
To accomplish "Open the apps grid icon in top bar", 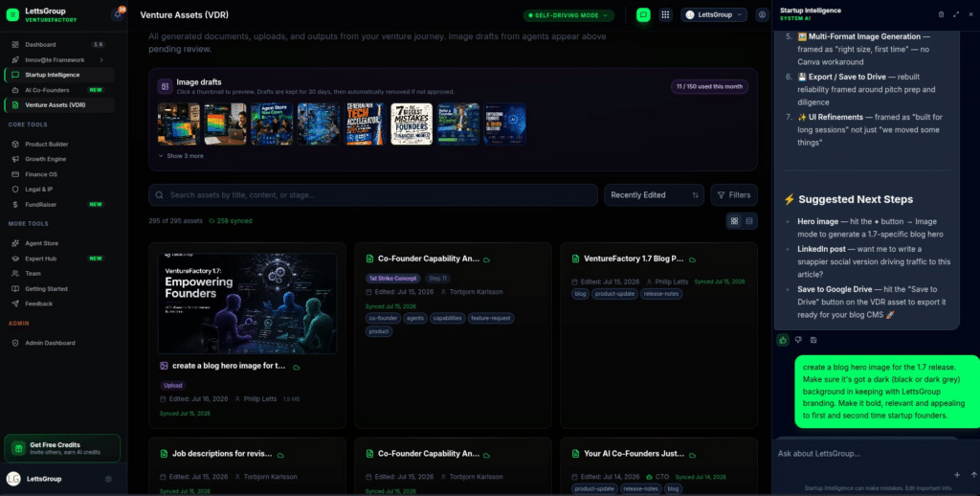I will tap(665, 15).
